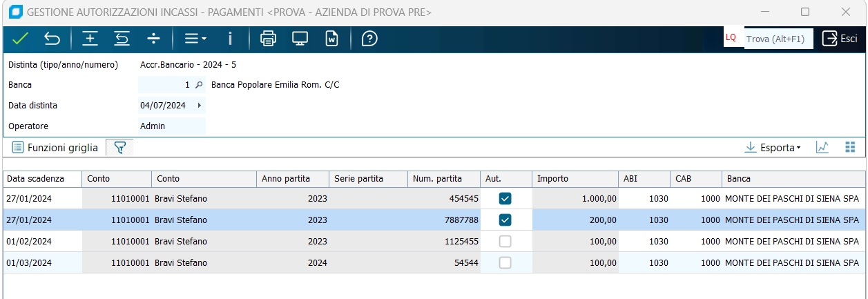This screenshot has height=299, width=868.
Task: Open Funzioni griglia menu
Action: pyautogui.click(x=55, y=147)
